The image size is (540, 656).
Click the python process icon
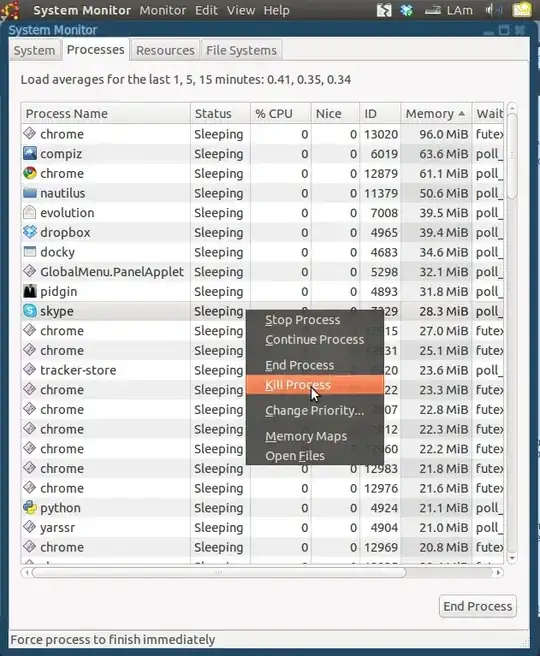pos(30,507)
